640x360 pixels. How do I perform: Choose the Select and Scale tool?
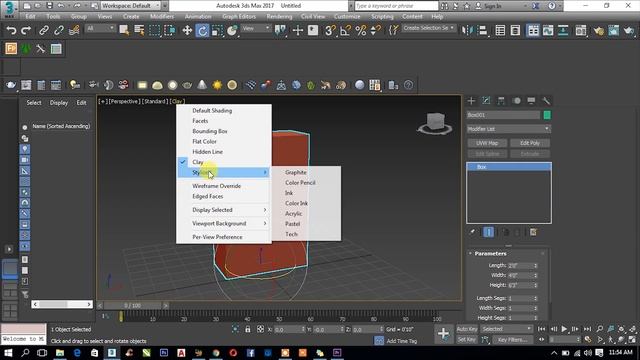point(217,30)
